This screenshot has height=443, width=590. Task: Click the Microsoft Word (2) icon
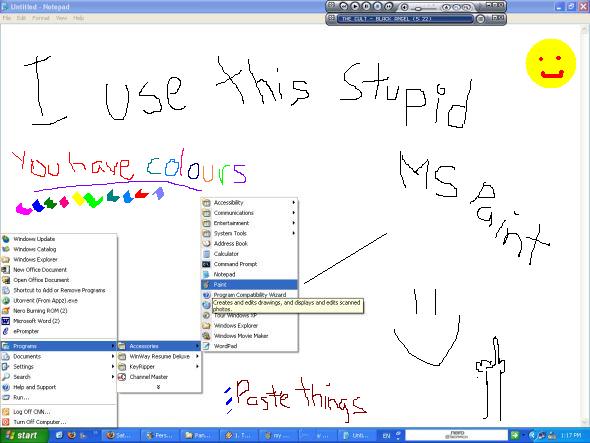pos(6,321)
